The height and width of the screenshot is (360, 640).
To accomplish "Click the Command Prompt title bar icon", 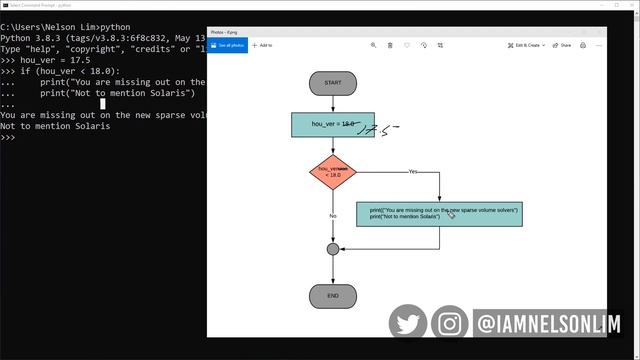I will coord(5,5).
